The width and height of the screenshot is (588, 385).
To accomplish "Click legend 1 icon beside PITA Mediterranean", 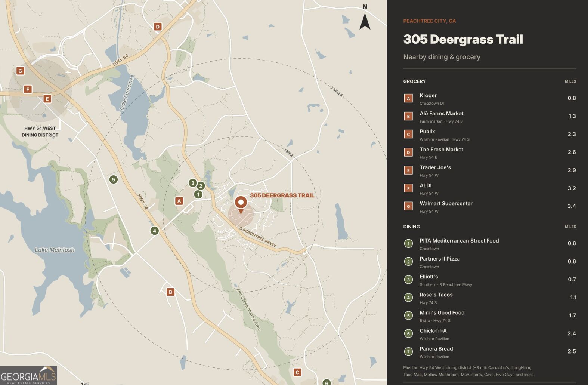I will 408,244.
